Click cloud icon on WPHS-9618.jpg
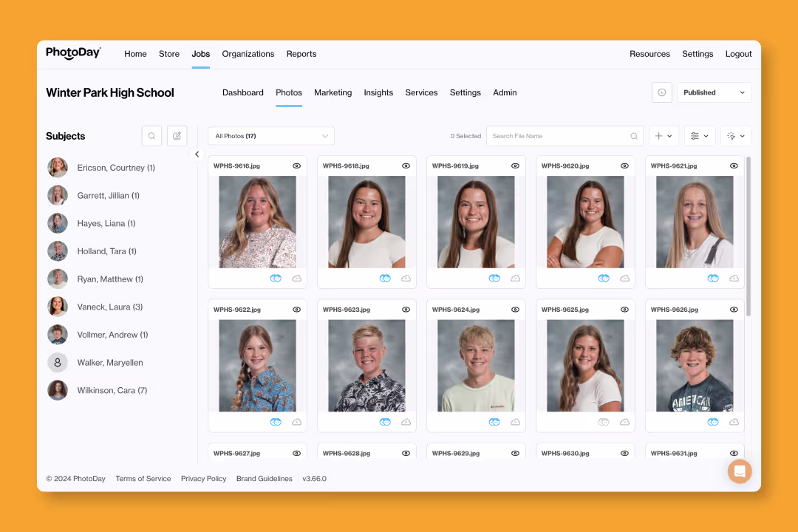The width and height of the screenshot is (798, 532). click(x=406, y=278)
